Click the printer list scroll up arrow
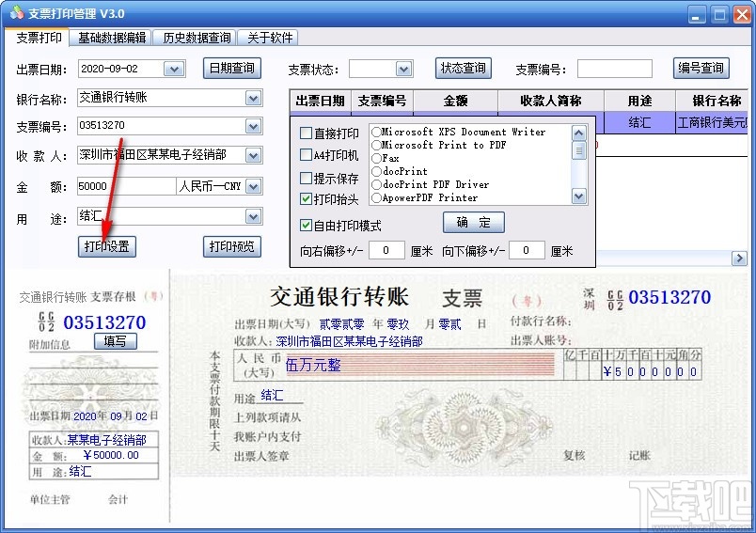 [x=578, y=133]
